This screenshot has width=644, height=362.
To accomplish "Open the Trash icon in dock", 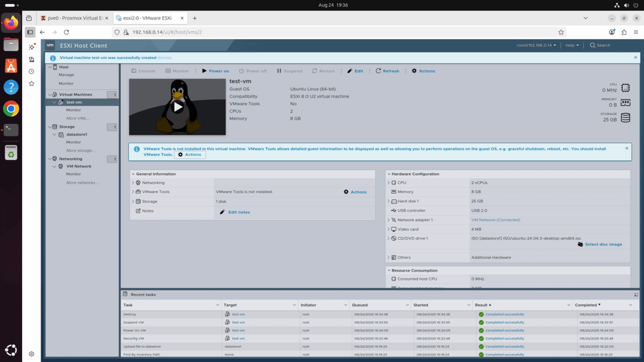I will (11, 152).
